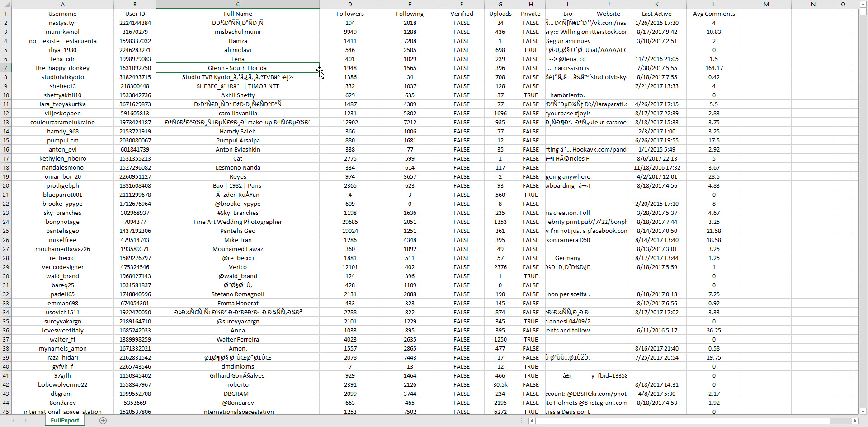Select avg comments cell 36.25

tap(713, 330)
